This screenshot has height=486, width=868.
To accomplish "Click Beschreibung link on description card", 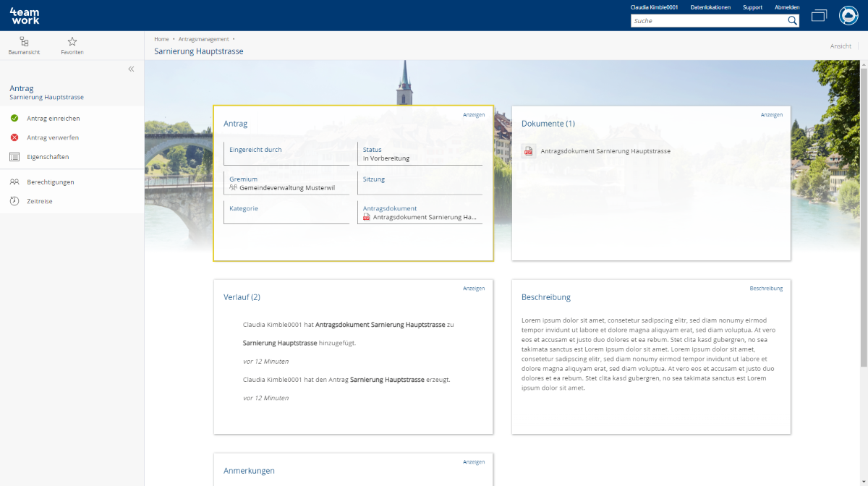I will (766, 288).
